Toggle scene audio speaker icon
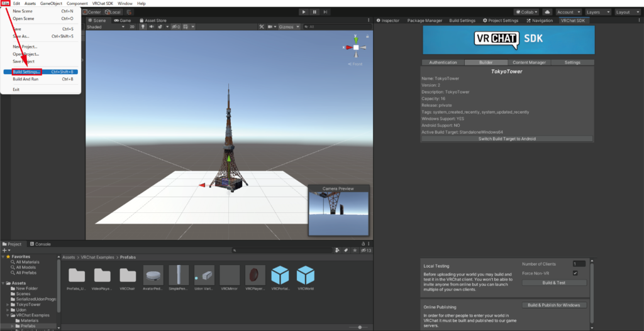 (152, 26)
